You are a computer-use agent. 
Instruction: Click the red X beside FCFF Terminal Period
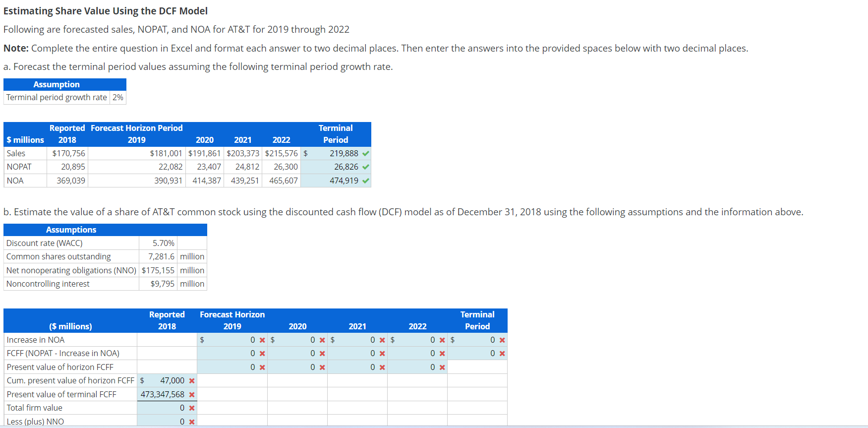502,354
